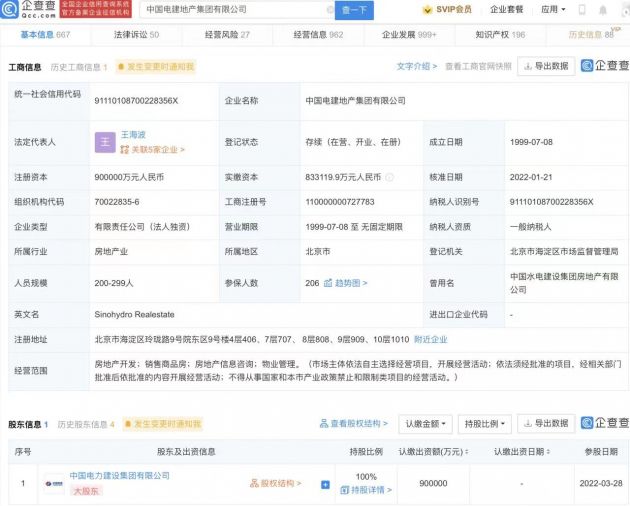This screenshot has height=506, width=630.
Task: Expand the 应用 dropdown
Action: pyautogui.click(x=553, y=9)
